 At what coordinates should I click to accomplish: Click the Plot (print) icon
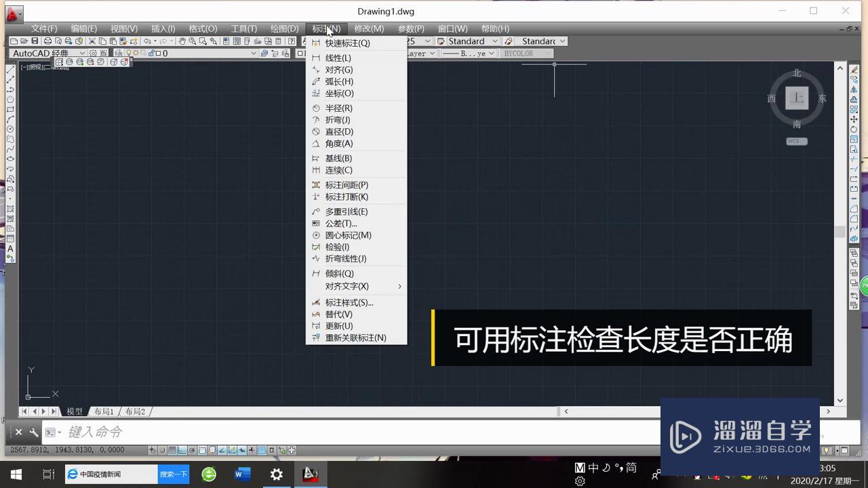[47, 41]
